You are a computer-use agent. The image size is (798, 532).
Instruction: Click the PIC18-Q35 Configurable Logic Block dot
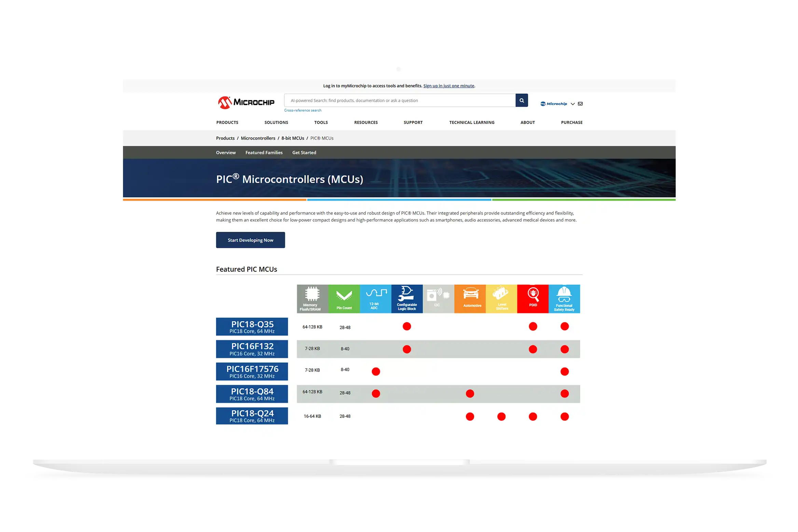coord(407,326)
